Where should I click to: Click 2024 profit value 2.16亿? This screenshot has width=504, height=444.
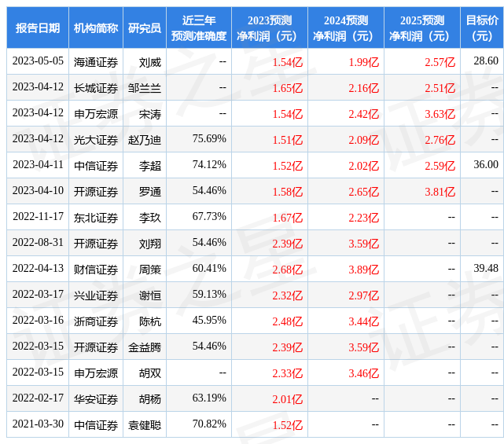(363, 88)
